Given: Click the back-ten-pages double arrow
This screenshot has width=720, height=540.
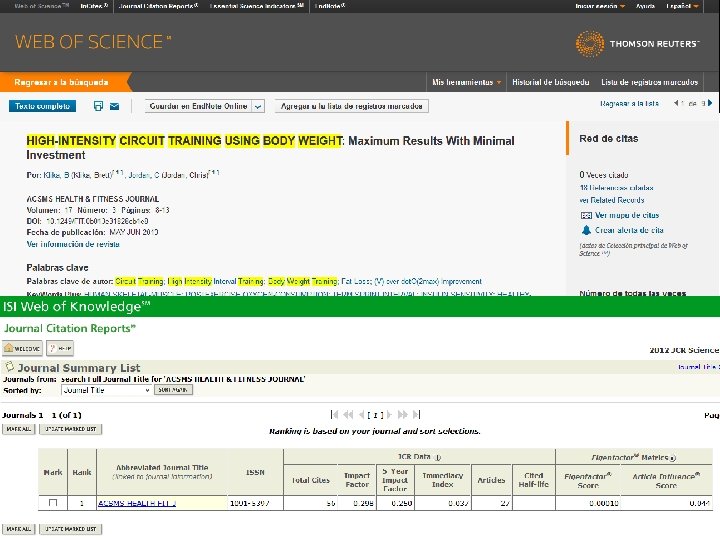Looking at the screenshot, I should 349,415.
